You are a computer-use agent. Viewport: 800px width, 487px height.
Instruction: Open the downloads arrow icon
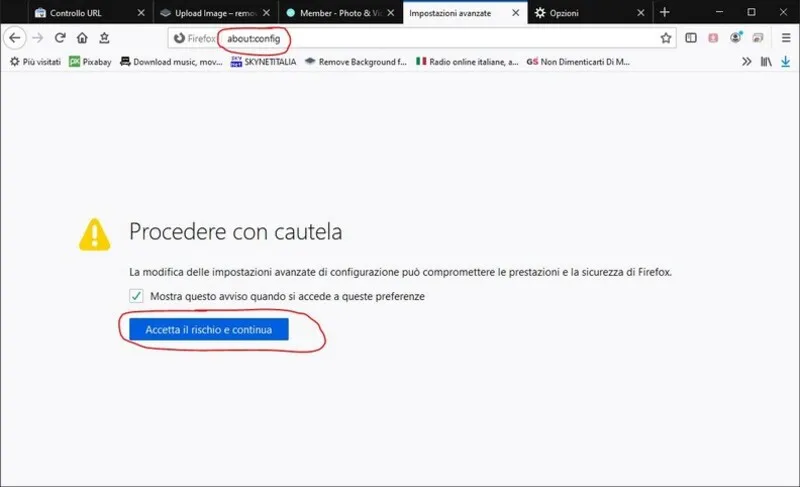click(786, 62)
